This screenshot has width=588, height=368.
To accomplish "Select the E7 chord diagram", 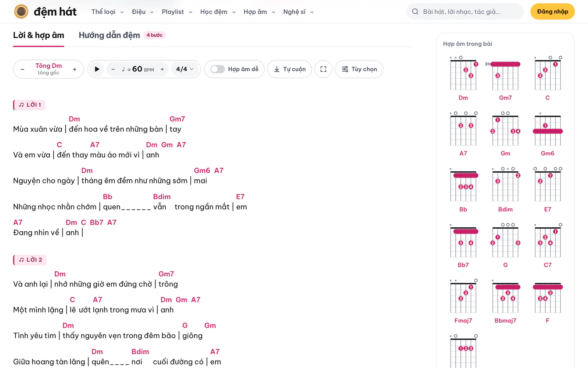I will (x=548, y=190).
